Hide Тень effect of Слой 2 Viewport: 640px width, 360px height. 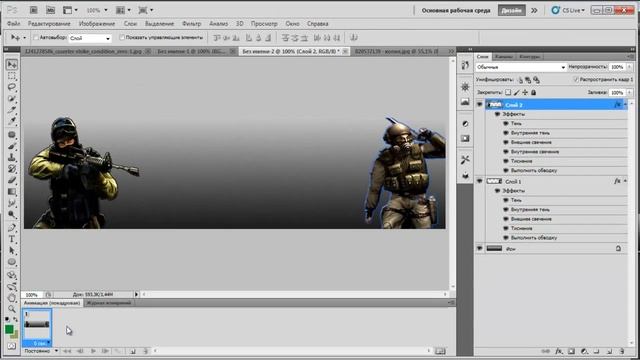tap(506, 123)
